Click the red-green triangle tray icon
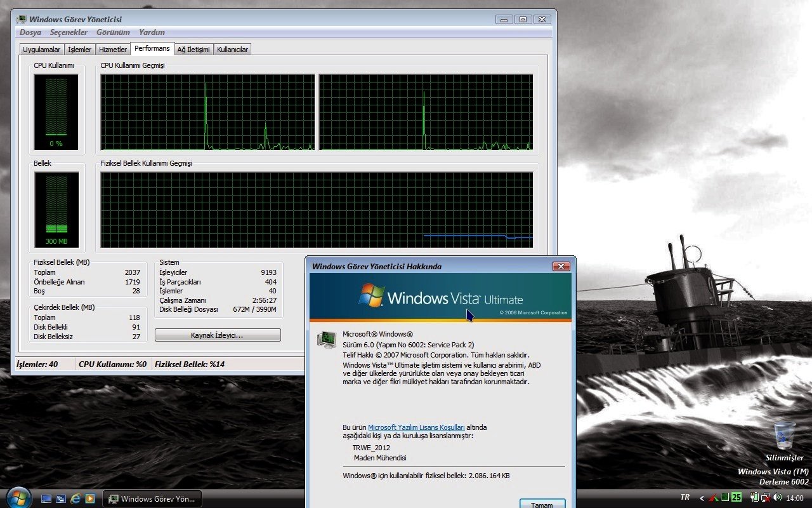 coord(714,497)
